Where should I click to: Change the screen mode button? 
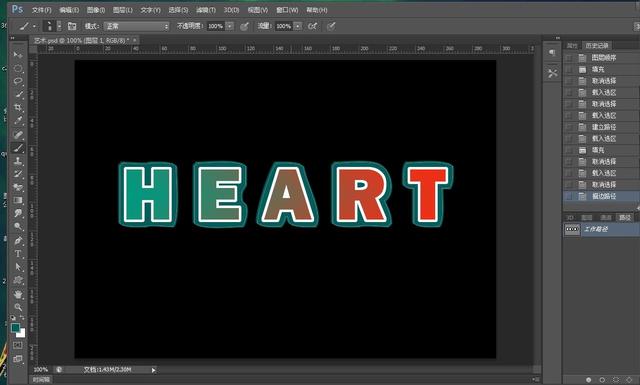click(18, 359)
